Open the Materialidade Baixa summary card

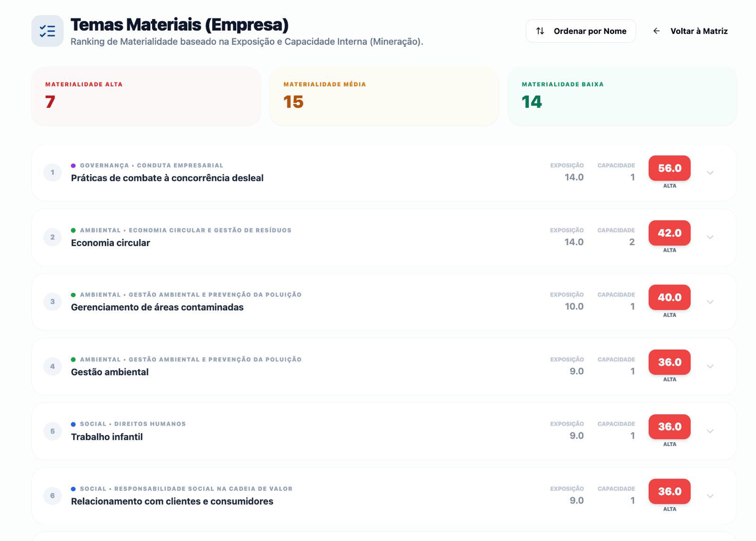(622, 96)
